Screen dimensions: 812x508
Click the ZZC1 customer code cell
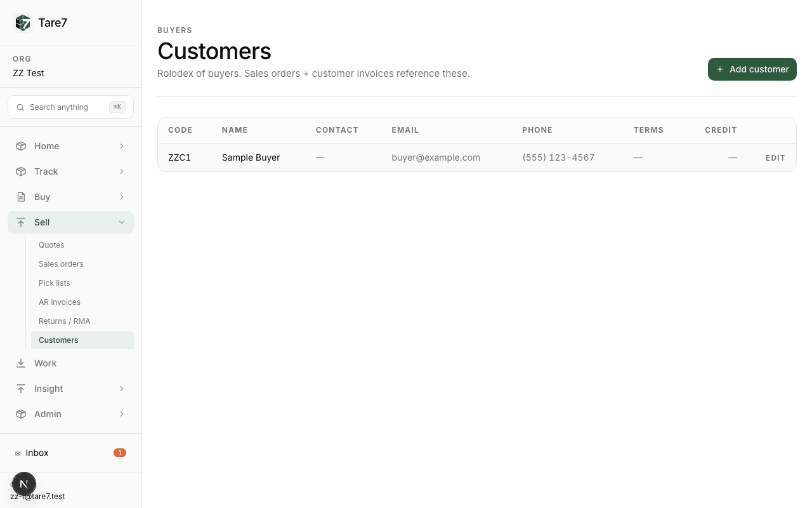tap(180, 157)
